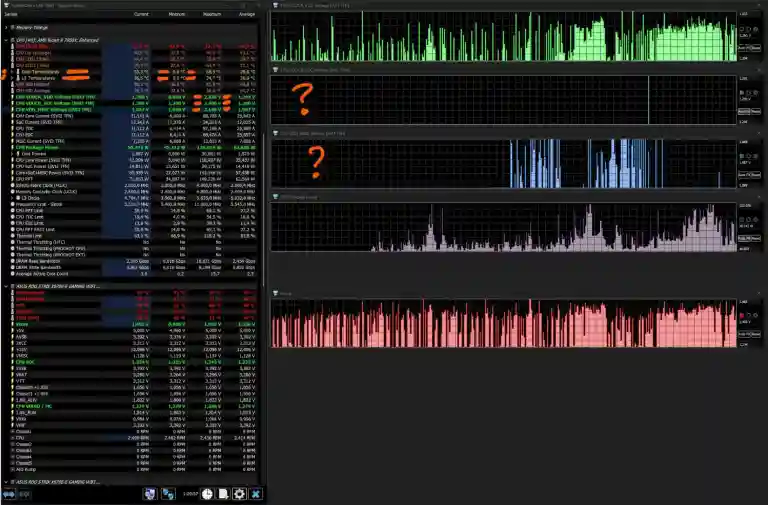768x505 pixels.
Task: Select the Average Active Core Count row
Action: (x=133, y=274)
